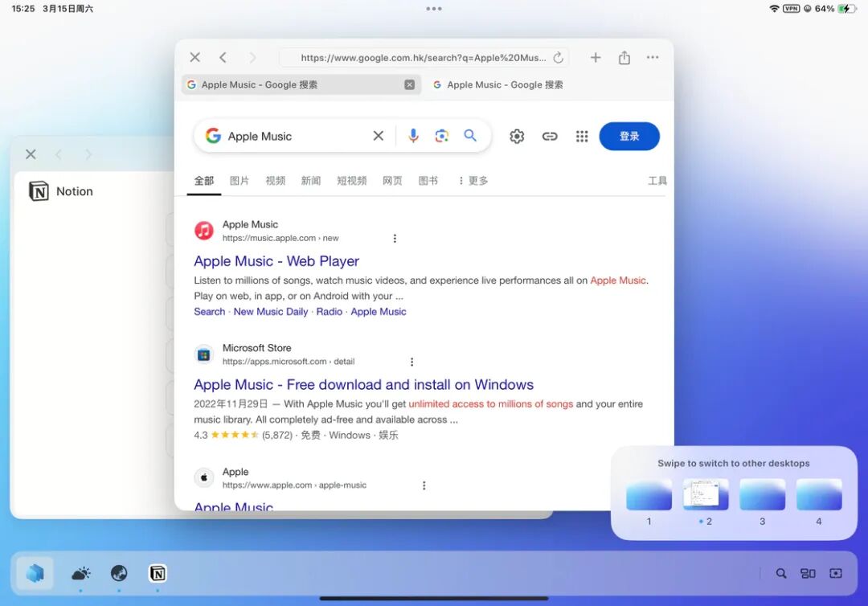Open the Google apps grid

coord(582,136)
